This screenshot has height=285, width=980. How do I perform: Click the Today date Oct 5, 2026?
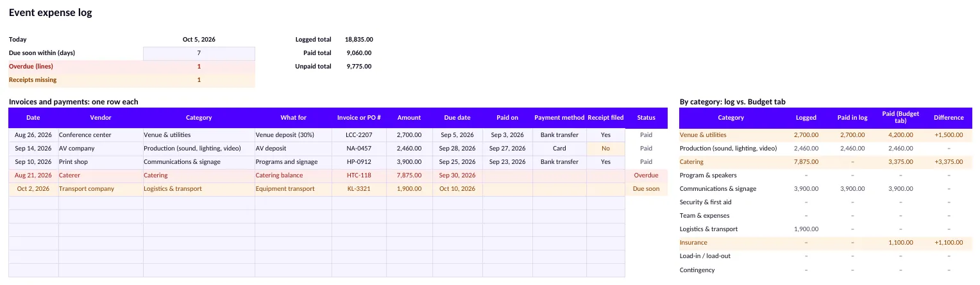[199, 40]
